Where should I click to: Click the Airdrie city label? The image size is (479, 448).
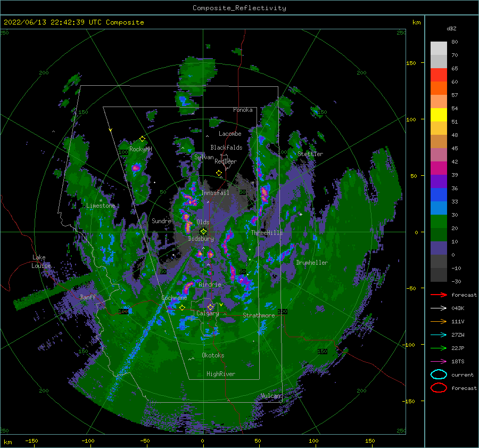point(210,284)
